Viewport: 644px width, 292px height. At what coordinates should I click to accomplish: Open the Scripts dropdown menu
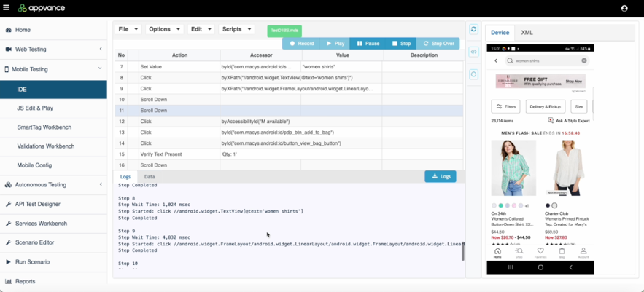point(236,29)
